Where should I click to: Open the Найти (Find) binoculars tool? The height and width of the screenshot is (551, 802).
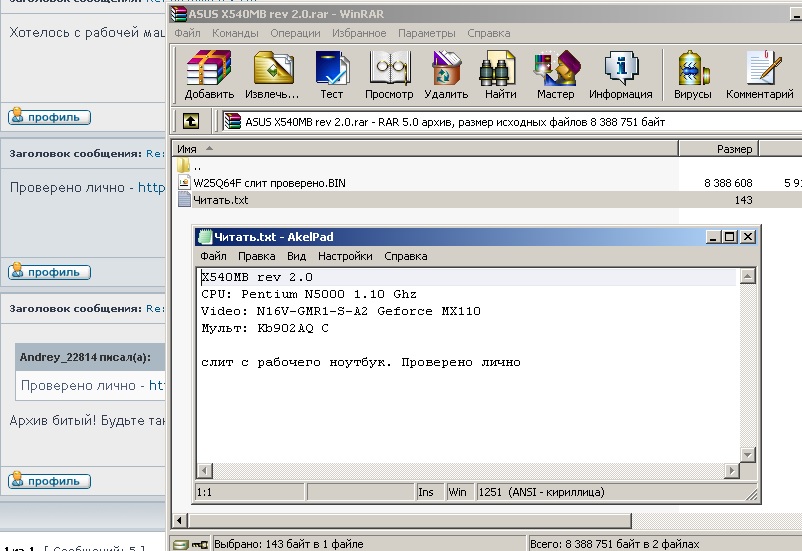[x=500, y=74]
